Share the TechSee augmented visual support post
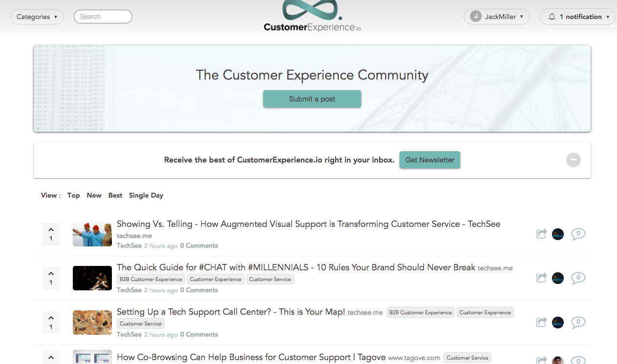 (x=541, y=234)
